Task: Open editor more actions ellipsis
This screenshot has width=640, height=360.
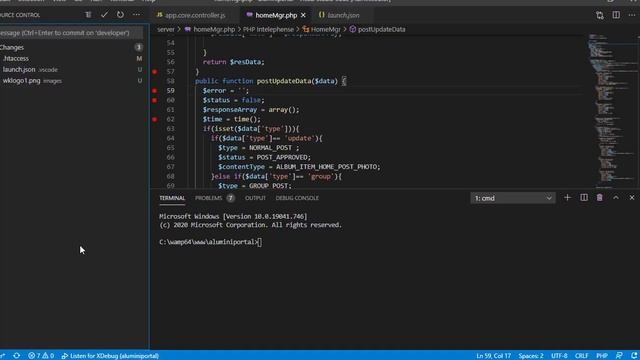Action: (x=632, y=15)
